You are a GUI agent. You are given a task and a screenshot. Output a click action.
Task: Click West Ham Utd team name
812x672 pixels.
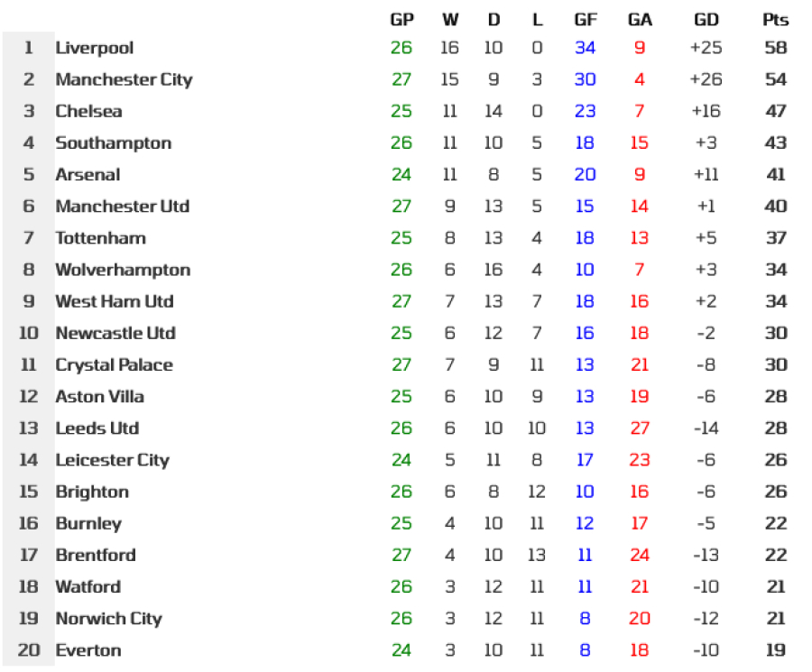115,301
